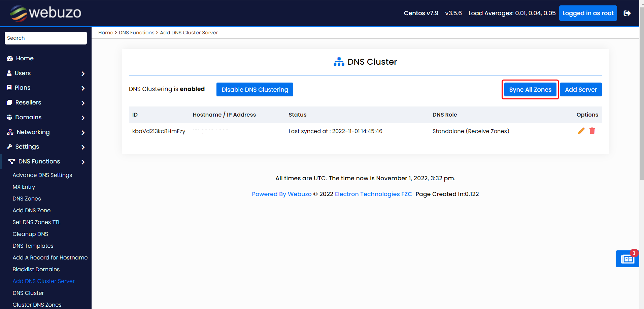The image size is (644, 309).
Task: Expand the Domains sidebar section
Action: pyautogui.click(x=83, y=118)
